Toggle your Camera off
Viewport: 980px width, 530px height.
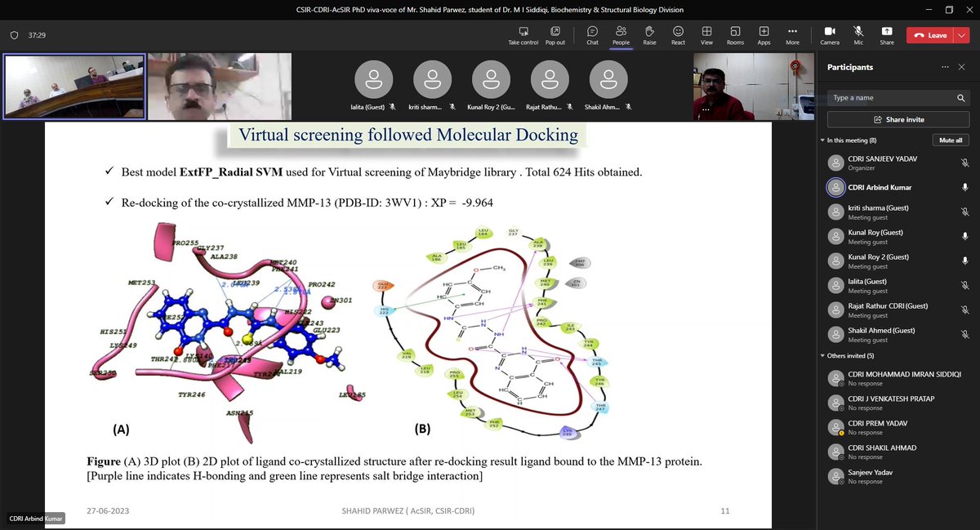point(829,34)
